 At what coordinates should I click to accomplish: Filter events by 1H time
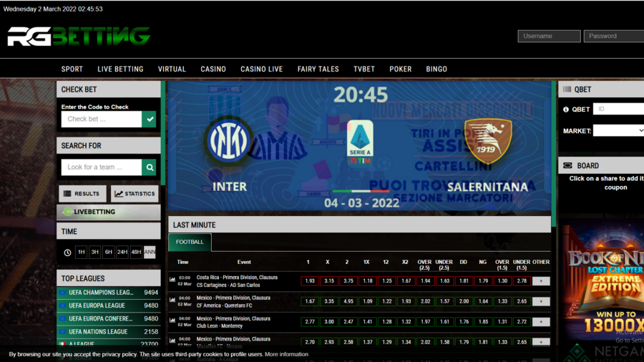click(x=82, y=252)
